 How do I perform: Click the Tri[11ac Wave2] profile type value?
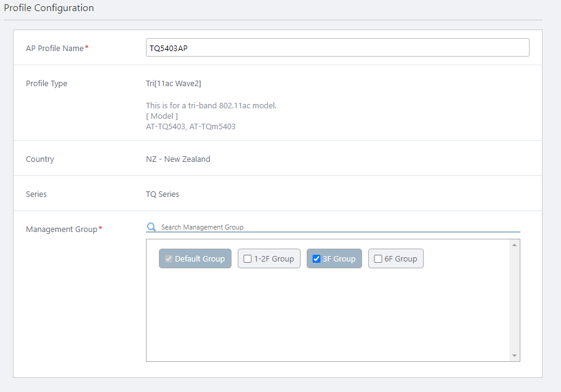pos(174,84)
